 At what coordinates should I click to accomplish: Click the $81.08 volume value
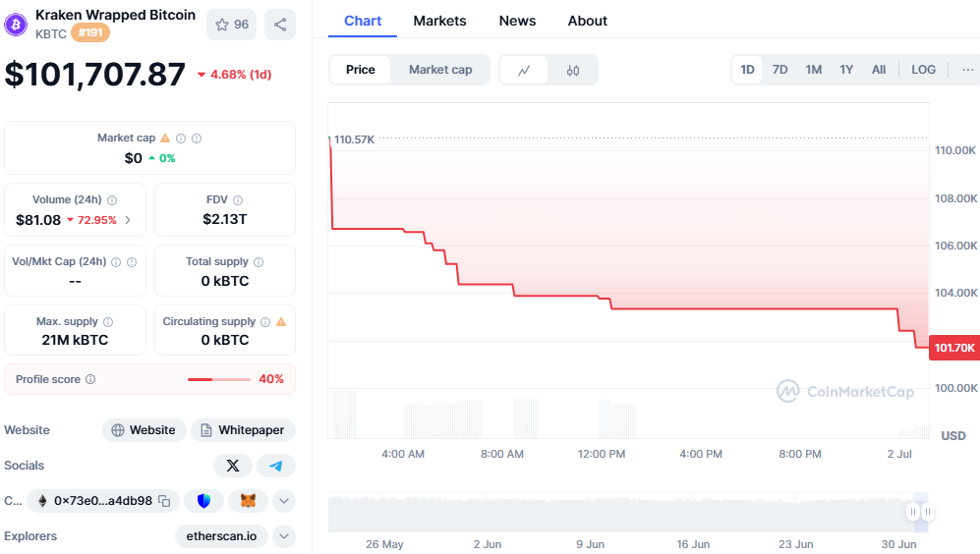[x=38, y=220]
